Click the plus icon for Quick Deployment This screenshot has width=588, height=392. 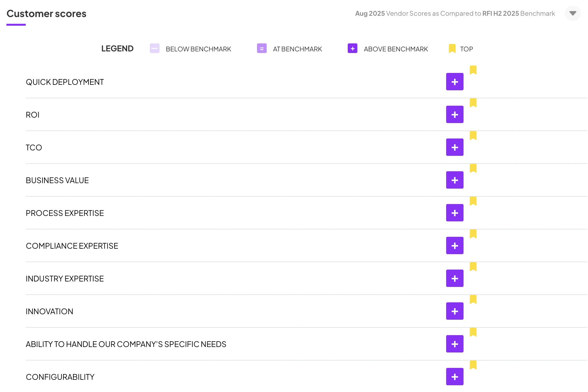[x=455, y=82]
